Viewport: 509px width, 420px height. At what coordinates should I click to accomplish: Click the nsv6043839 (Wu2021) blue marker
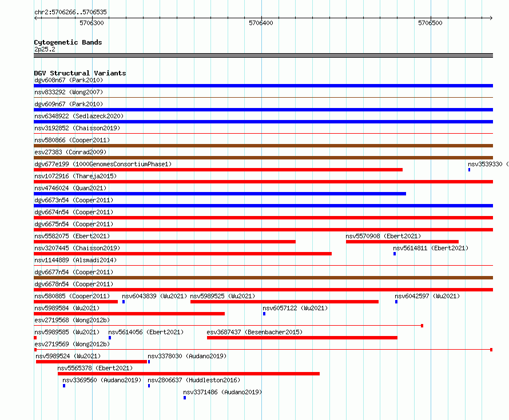(124, 302)
